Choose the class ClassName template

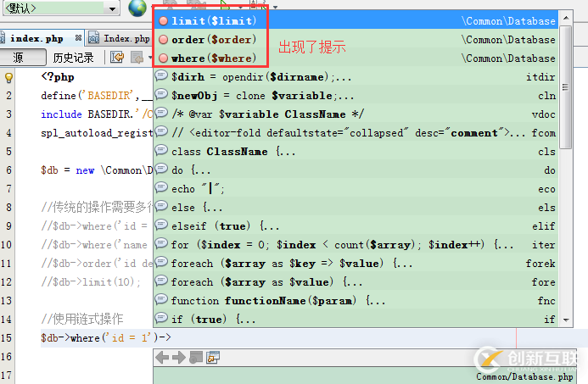(x=356, y=152)
